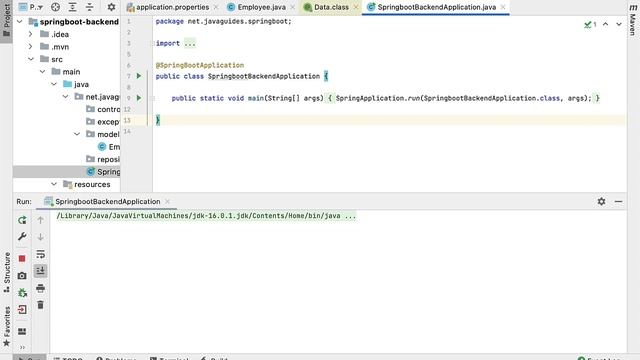This screenshot has height=360, width=640.
Task: Close the Employee.java tab
Action: click(292, 7)
